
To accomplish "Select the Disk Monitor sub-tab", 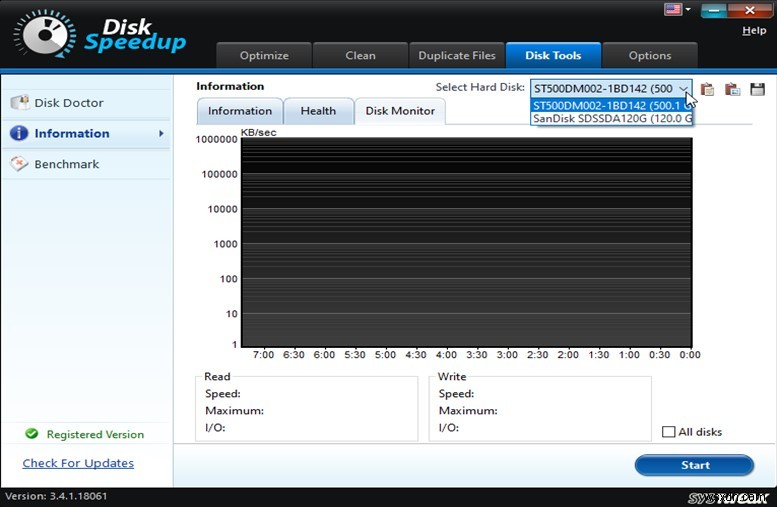I will point(400,111).
